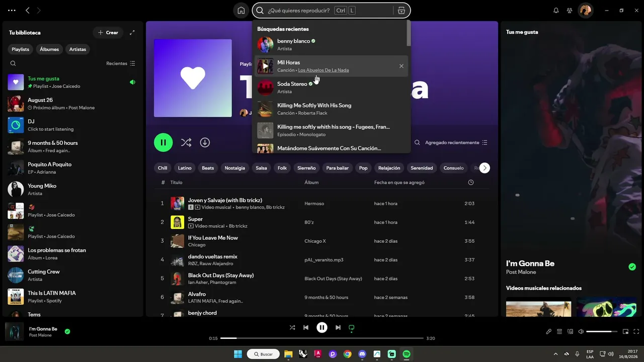
Task: Show more filter chips with arrow
Action: [485, 168]
